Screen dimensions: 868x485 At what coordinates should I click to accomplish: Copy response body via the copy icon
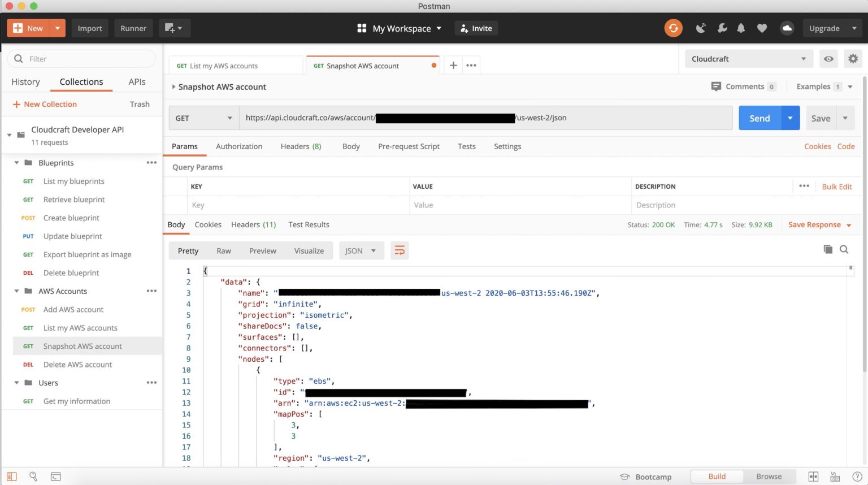point(828,249)
